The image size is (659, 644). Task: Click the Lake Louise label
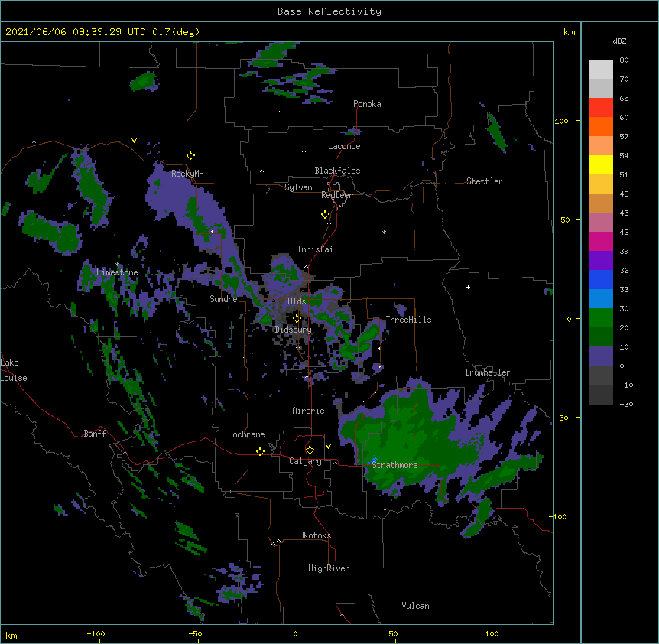click(x=14, y=370)
